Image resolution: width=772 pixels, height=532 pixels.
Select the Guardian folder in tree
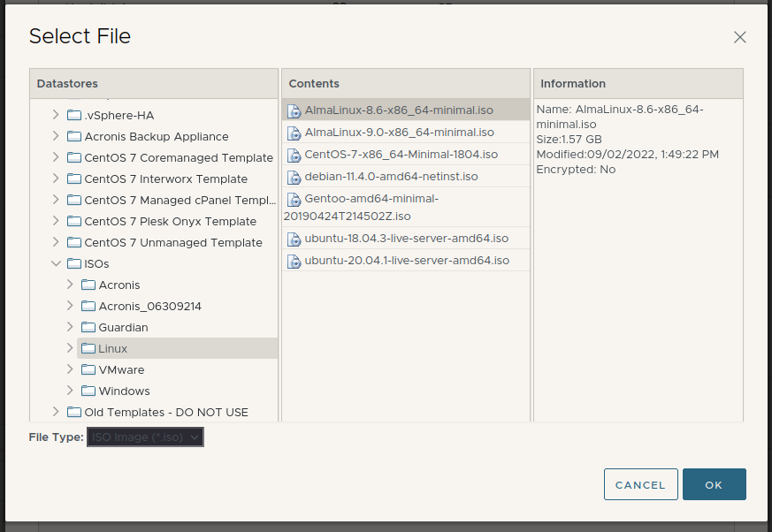(123, 328)
